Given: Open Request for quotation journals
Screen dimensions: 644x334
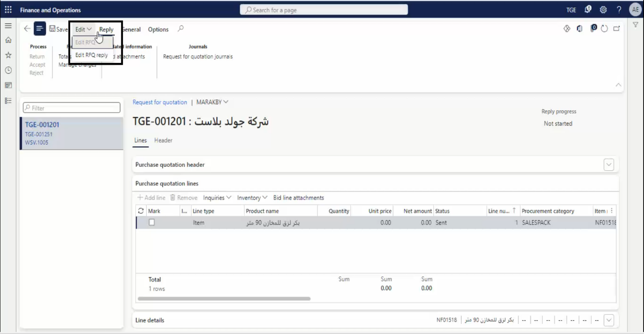Looking at the screenshot, I should 198,57.
